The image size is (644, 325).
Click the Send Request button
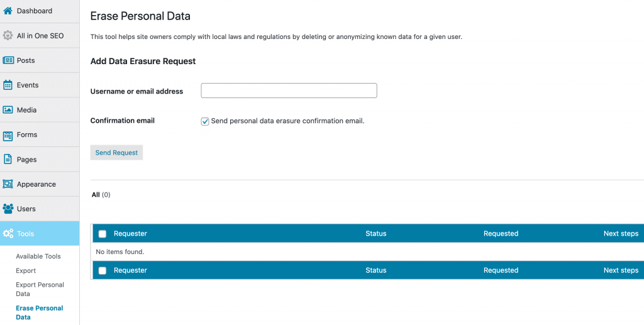(x=116, y=153)
